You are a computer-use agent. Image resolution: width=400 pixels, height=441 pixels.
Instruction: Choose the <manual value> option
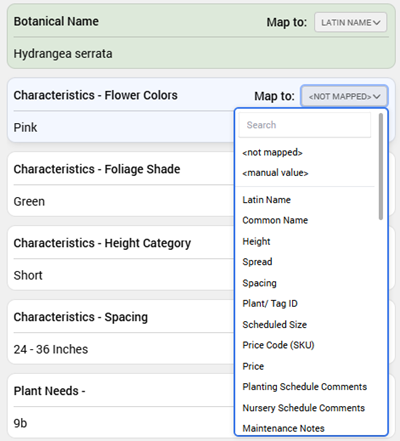[x=275, y=173]
